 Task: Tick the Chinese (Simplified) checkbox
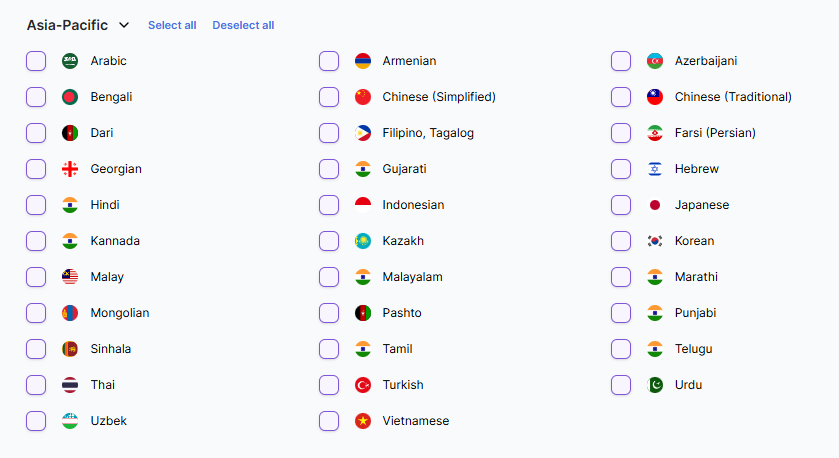point(329,97)
